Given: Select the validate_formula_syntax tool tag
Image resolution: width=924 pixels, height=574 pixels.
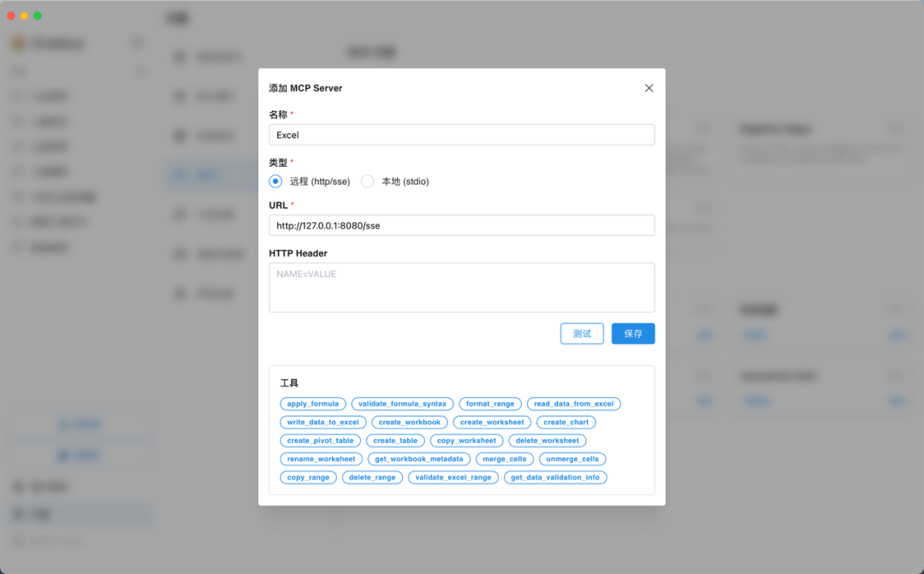Looking at the screenshot, I should tap(402, 404).
